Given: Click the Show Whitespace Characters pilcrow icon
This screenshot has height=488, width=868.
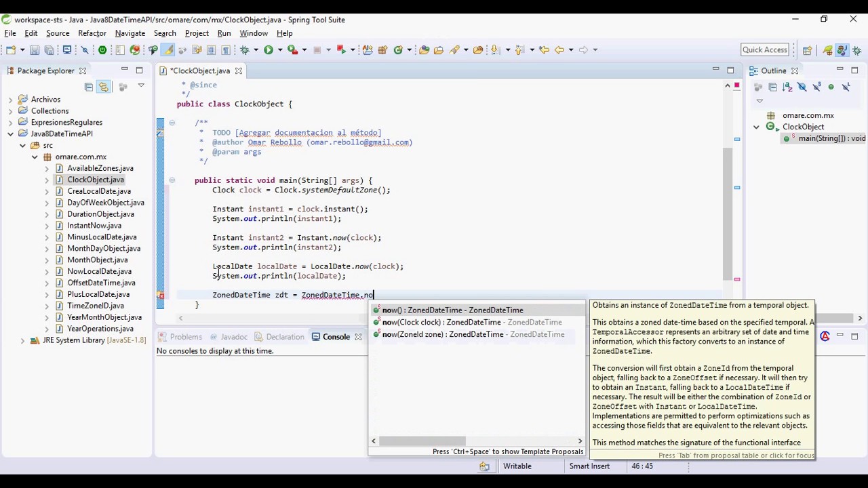Looking at the screenshot, I should click(226, 49).
